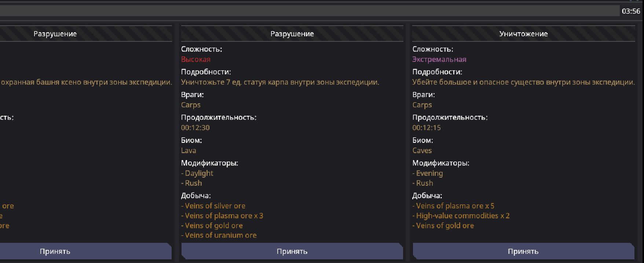644x263 pixels.
Task: Click the red Высокая difficulty label
Action: [x=195, y=59]
